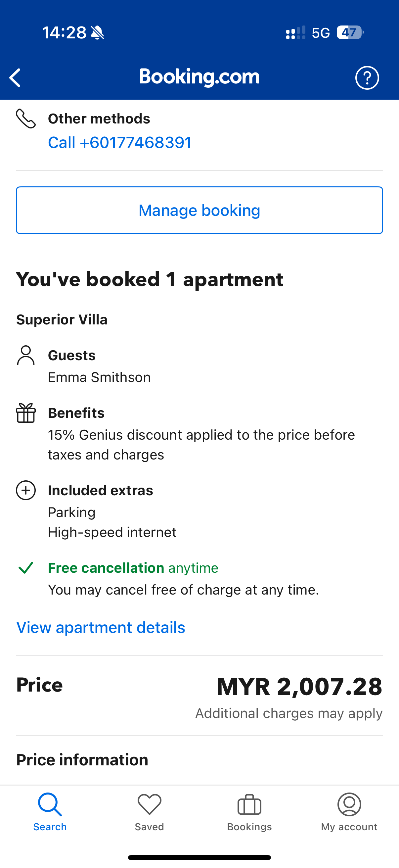Tap the Booking.com header logo
Image resolution: width=399 pixels, height=868 pixels.
(x=199, y=77)
